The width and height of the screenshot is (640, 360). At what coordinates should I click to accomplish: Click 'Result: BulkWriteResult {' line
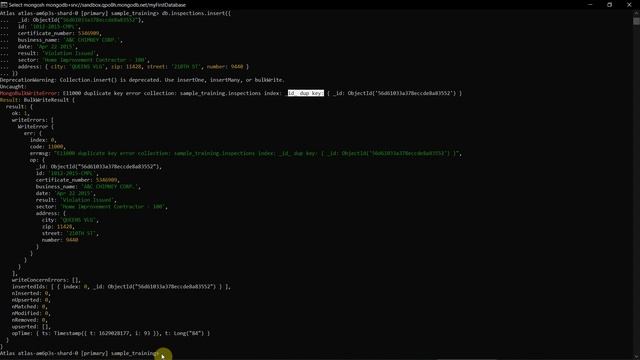tap(37, 100)
